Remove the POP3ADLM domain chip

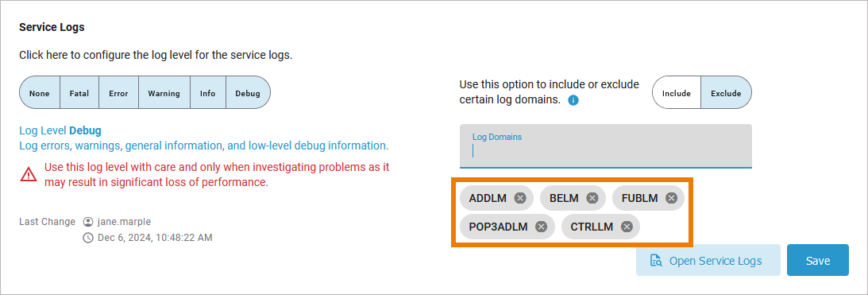click(542, 227)
